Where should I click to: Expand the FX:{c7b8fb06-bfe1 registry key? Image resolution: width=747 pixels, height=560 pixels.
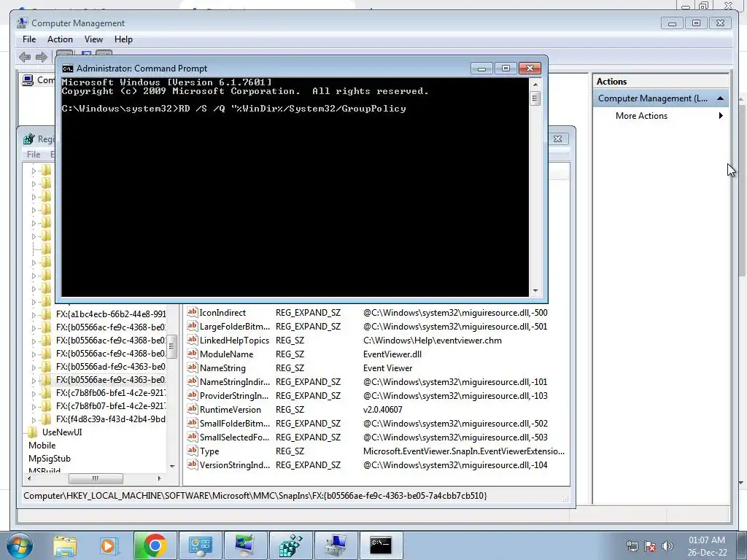34,393
